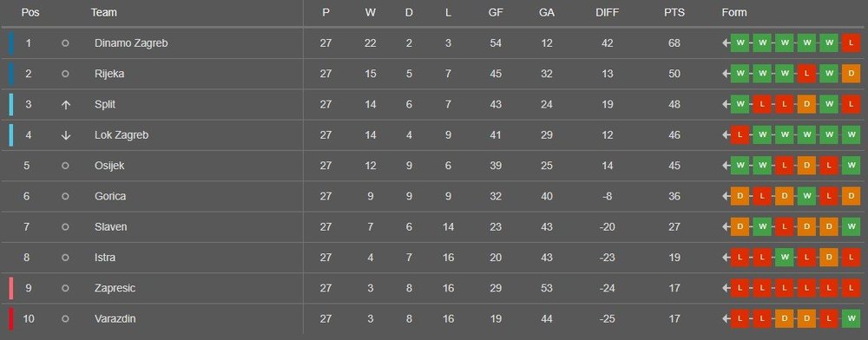Sort by the GF column header

click(x=496, y=12)
